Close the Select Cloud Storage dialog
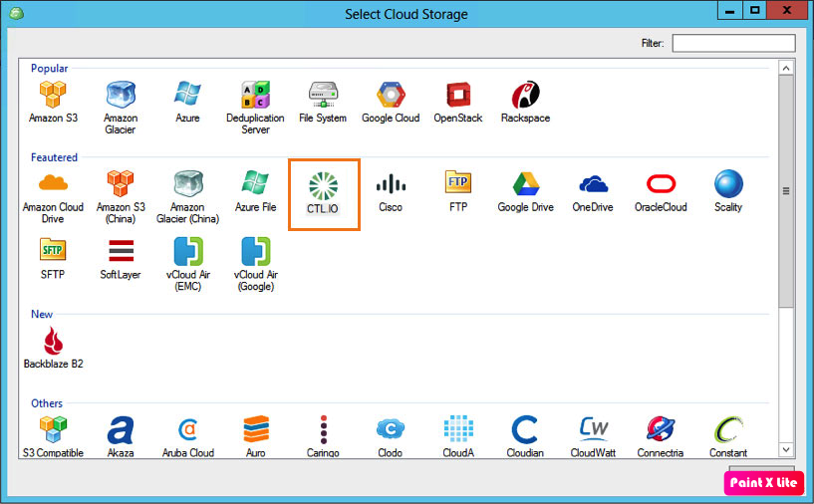The height and width of the screenshot is (504, 814). tap(787, 10)
